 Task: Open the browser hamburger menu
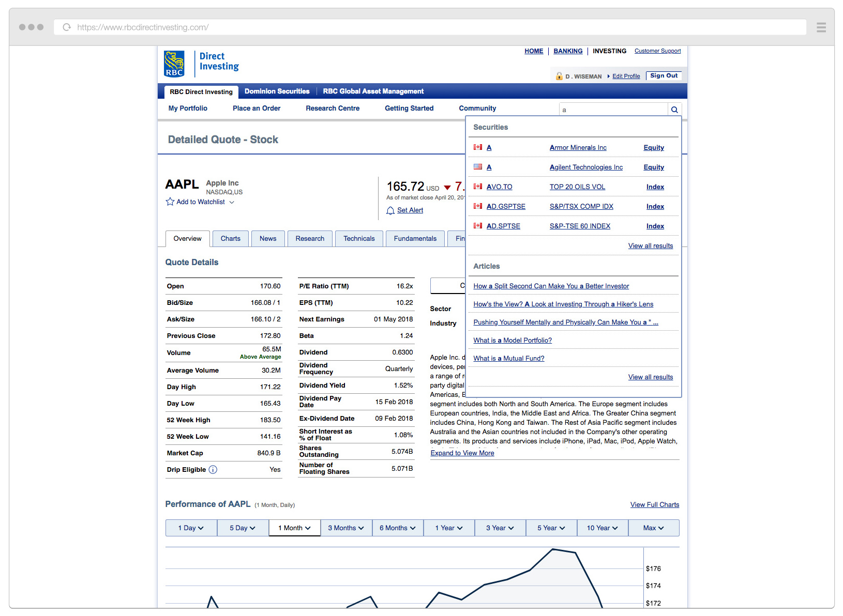(x=821, y=27)
